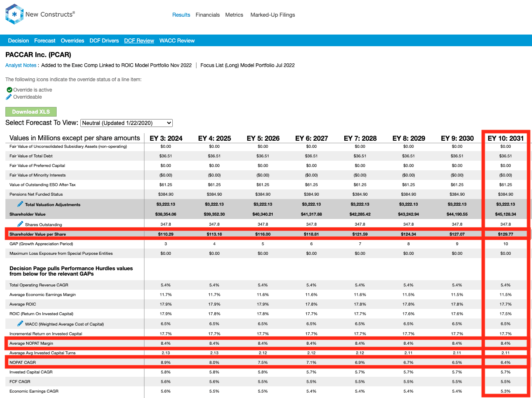The image size is (532, 398).
Task: Click the Invested Capital CAGR row label
Action: tap(31, 372)
